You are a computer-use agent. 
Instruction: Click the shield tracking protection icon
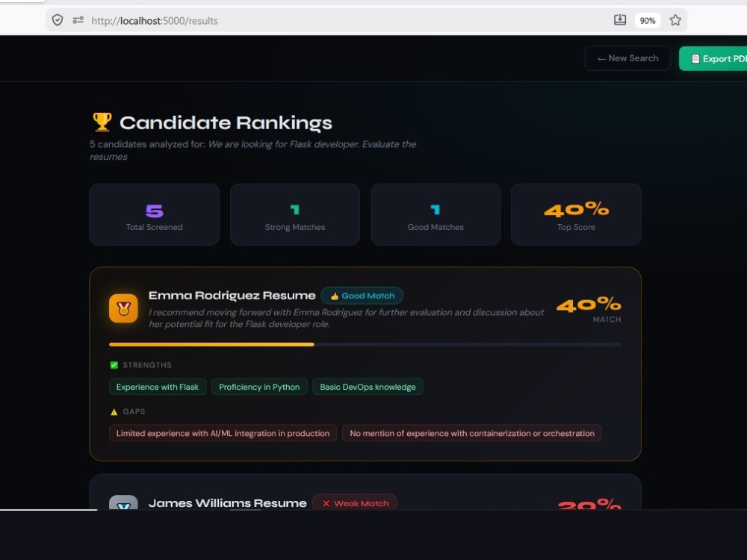(x=58, y=20)
